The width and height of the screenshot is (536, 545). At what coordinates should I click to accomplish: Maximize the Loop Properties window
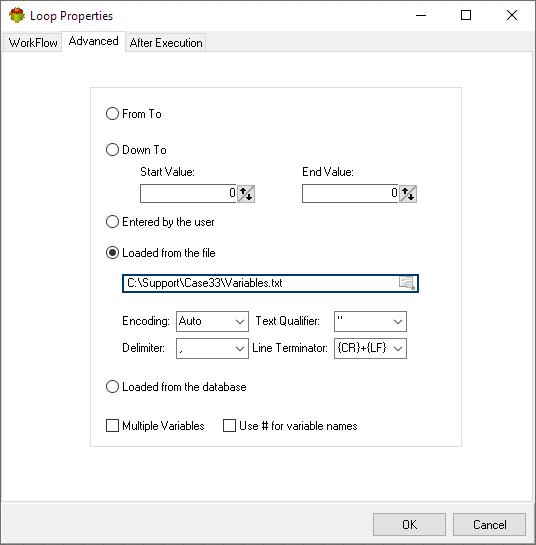pyautogui.click(x=466, y=15)
